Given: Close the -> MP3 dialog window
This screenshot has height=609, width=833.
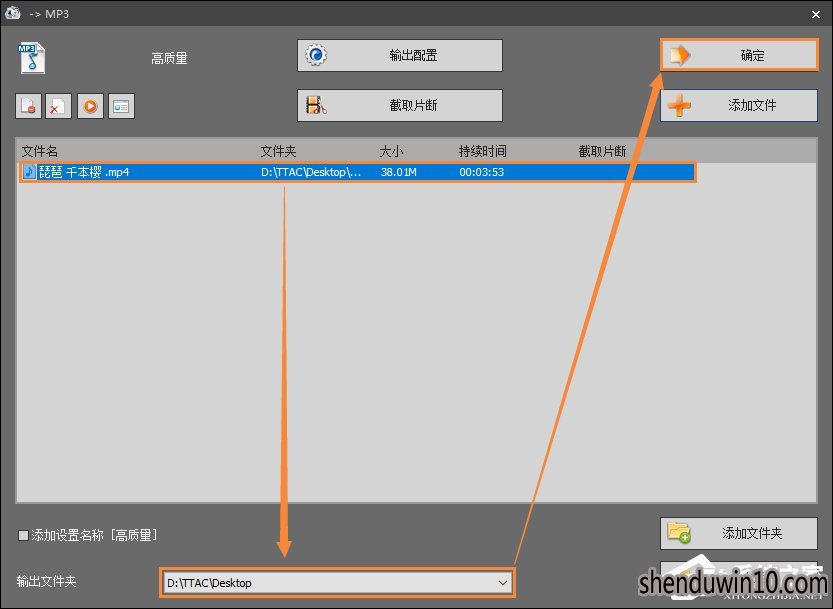Looking at the screenshot, I should [816, 14].
